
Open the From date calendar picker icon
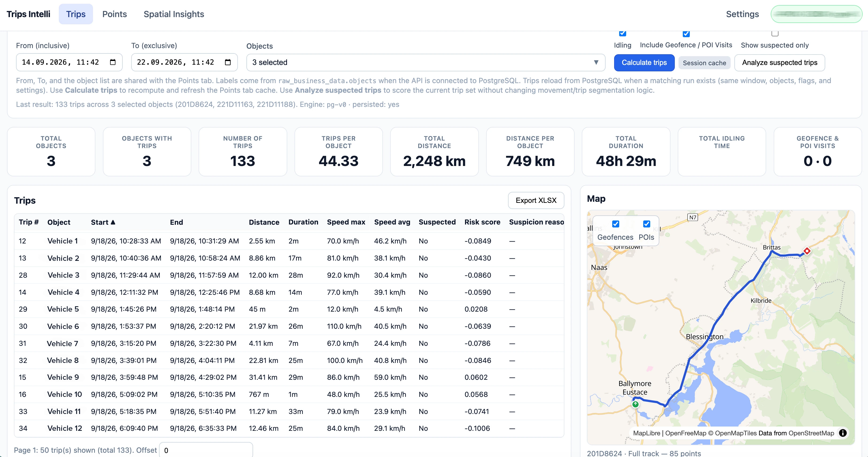click(x=113, y=62)
